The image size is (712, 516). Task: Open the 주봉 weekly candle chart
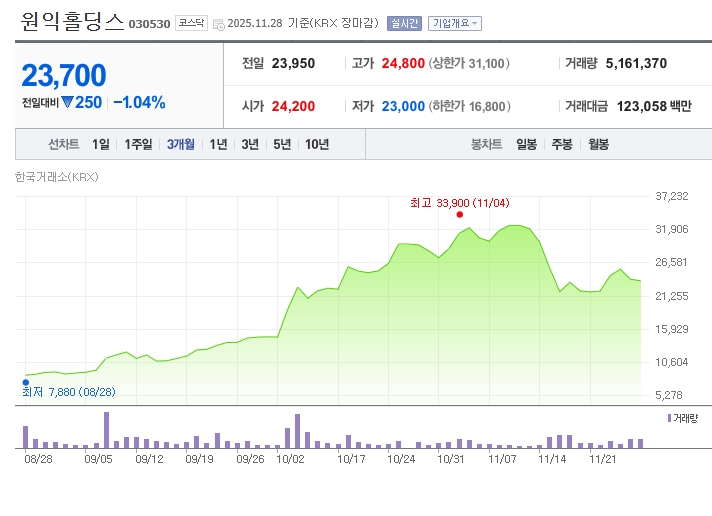coord(561,144)
